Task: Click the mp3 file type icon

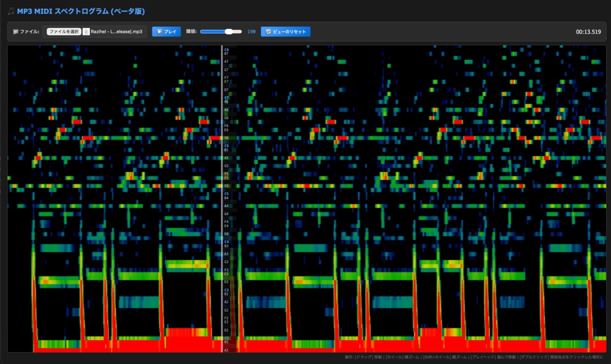Action: point(86,32)
